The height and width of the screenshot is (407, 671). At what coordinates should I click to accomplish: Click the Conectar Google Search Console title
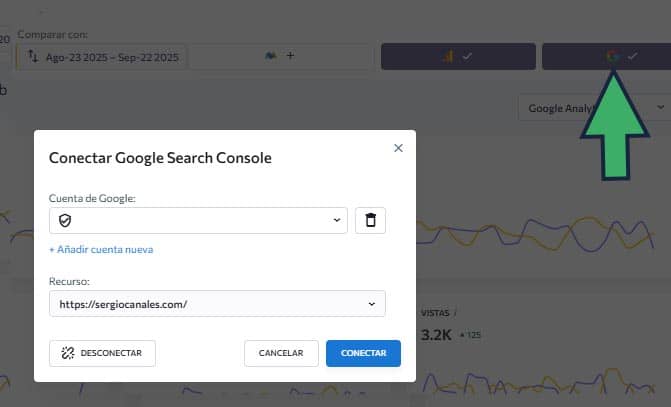(160, 158)
